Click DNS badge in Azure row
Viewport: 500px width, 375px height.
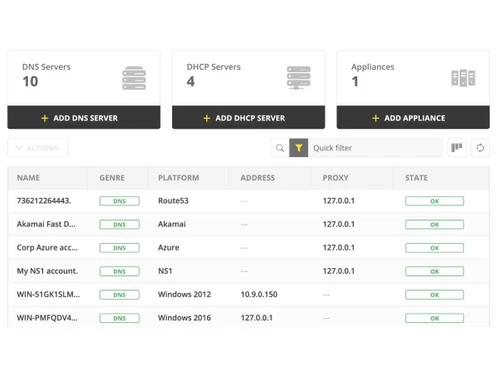[x=119, y=248]
